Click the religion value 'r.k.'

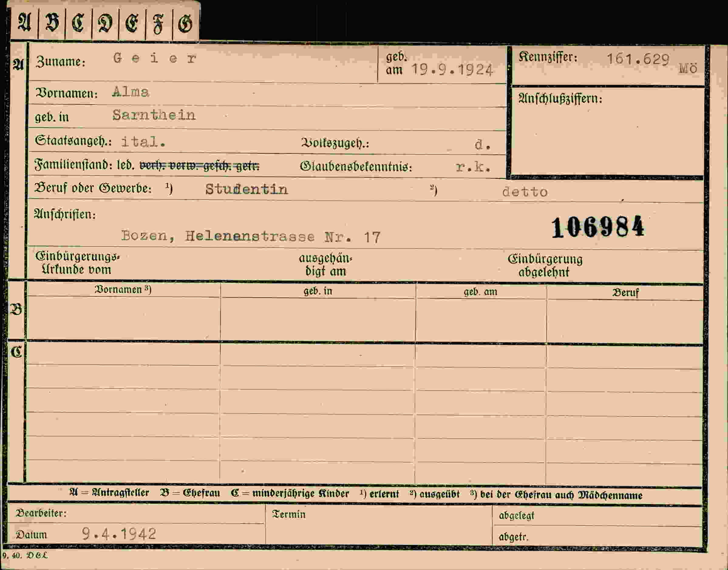point(473,167)
